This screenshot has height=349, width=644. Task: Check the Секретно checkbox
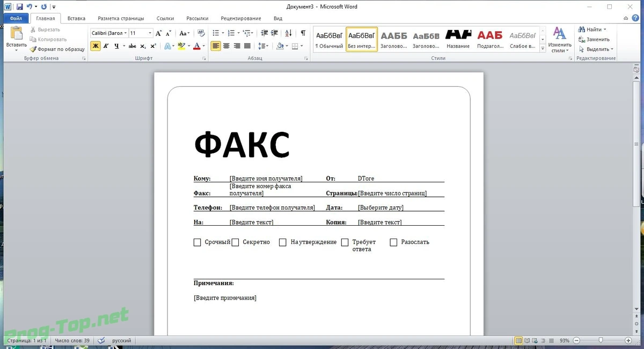235,242
